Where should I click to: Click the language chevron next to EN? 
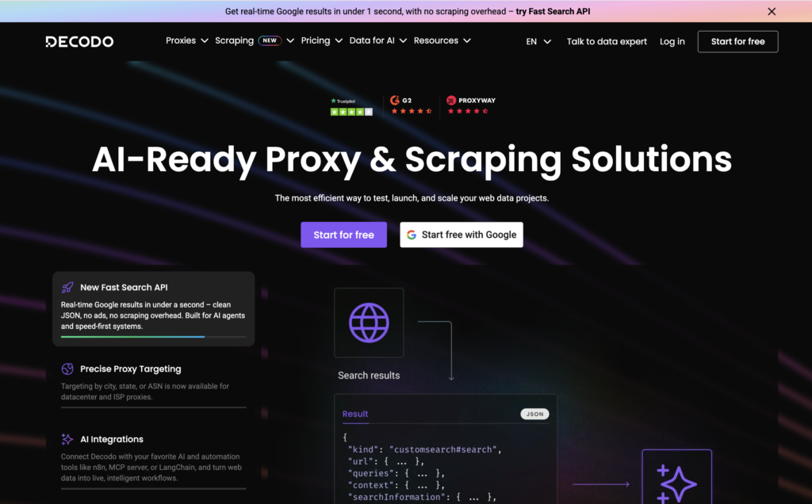pyautogui.click(x=547, y=41)
